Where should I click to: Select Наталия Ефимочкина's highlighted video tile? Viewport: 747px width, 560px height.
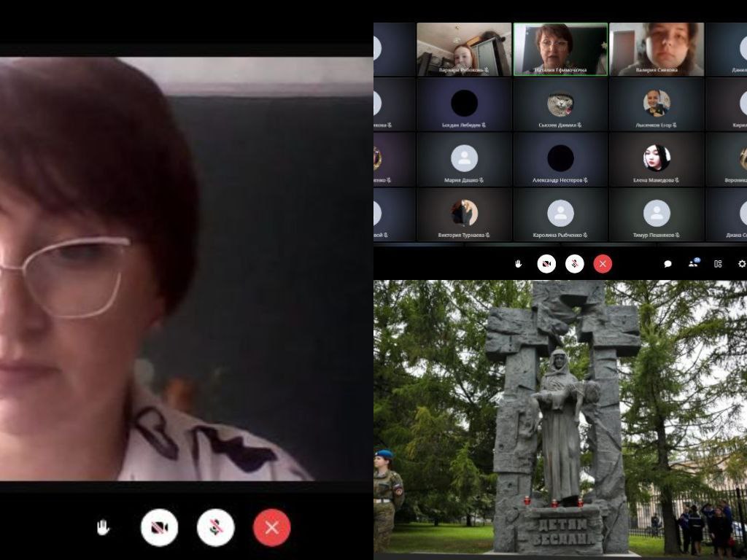point(560,49)
